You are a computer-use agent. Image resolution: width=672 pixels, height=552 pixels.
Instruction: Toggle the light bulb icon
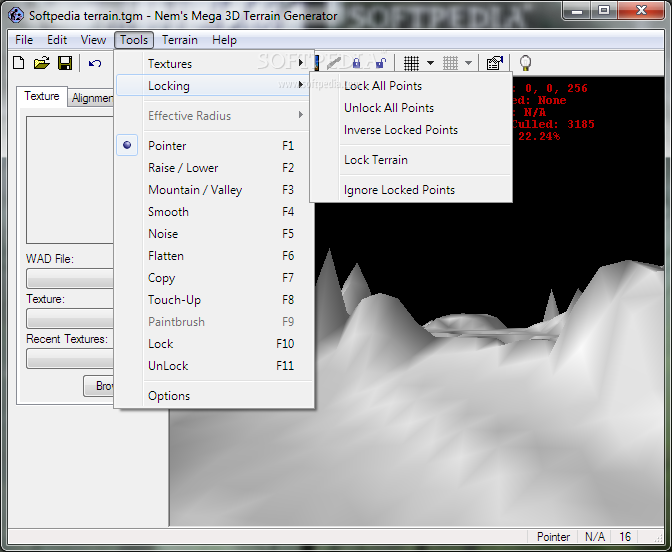(525, 63)
